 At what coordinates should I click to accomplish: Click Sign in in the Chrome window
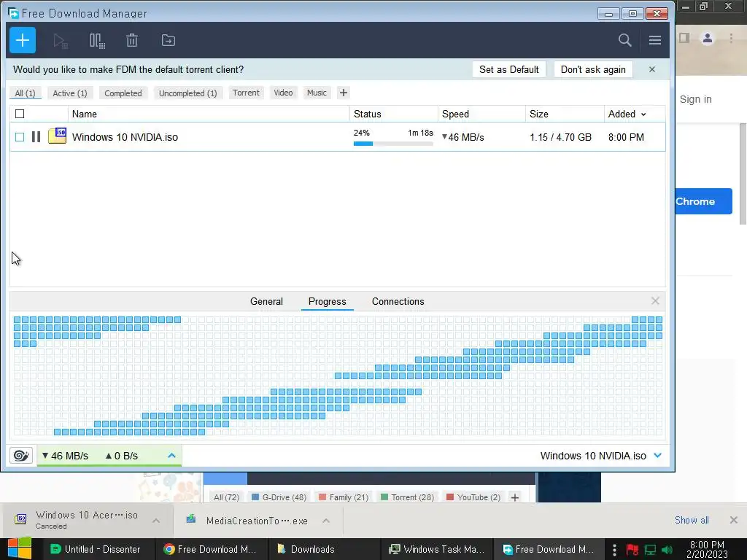(x=695, y=99)
